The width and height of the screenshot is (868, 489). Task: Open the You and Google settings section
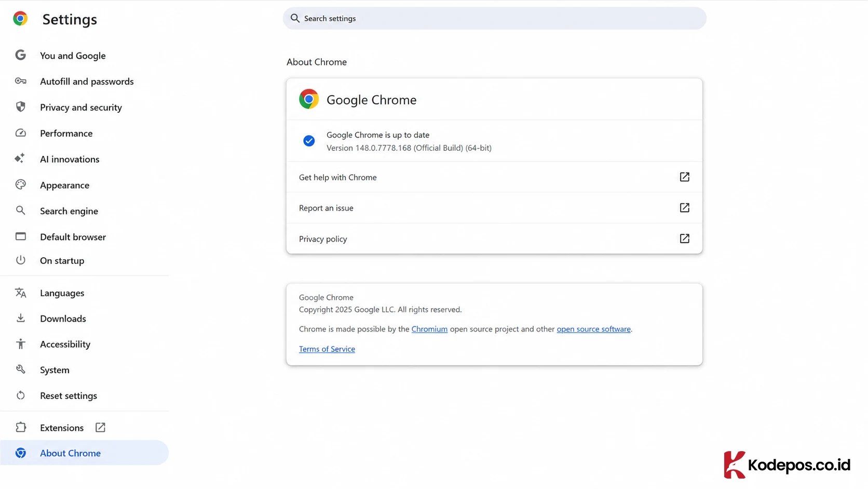click(73, 56)
